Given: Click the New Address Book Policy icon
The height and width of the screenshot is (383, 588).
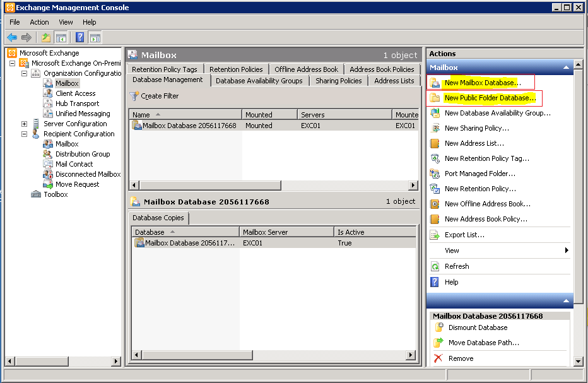Looking at the screenshot, I should tap(435, 219).
